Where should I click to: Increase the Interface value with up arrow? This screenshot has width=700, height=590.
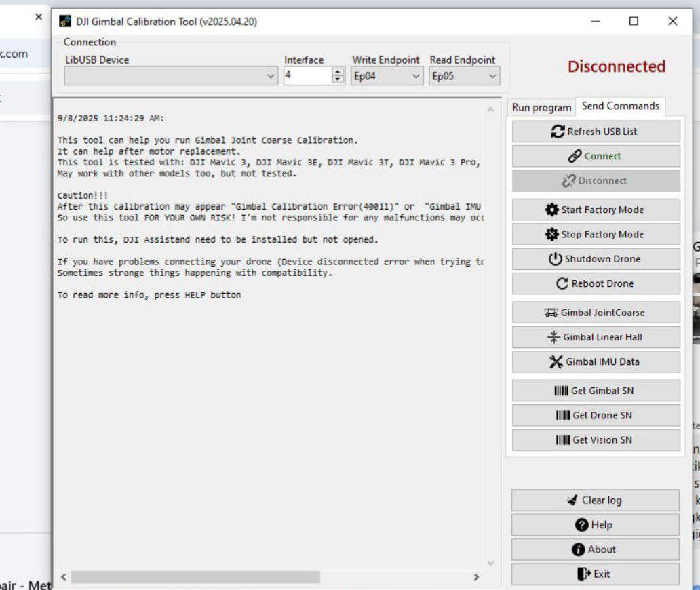point(338,73)
